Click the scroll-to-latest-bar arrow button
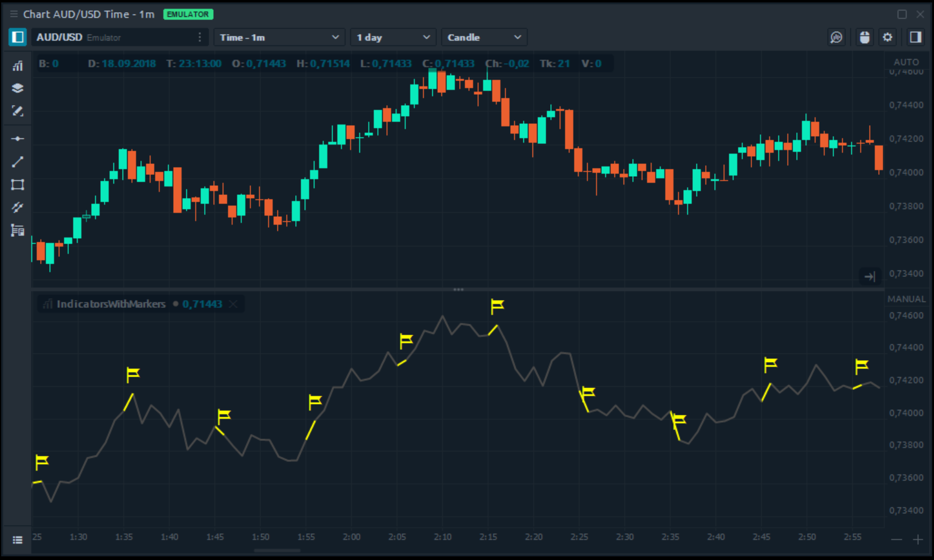Image resolution: width=934 pixels, height=560 pixels. point(870,276)
